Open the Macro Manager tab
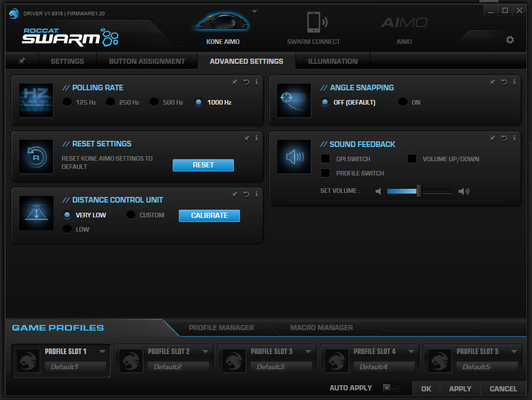This screenshot has height=400, width=532. point(322,328)
